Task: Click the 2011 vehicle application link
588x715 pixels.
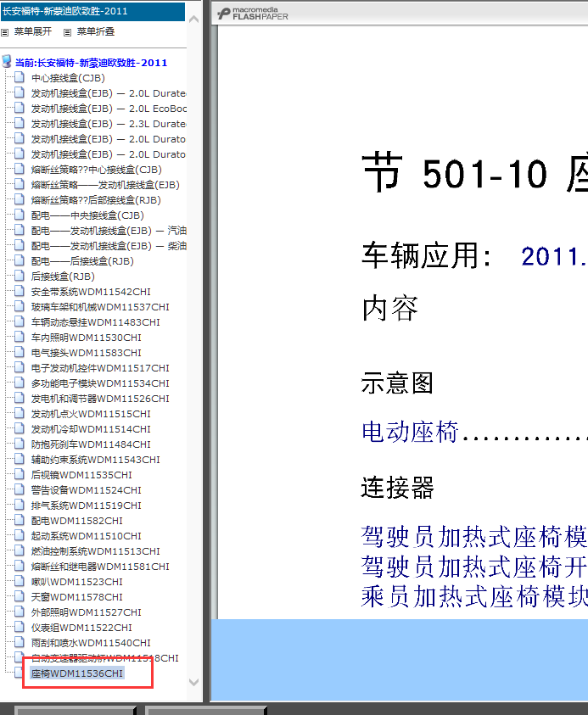Action: click(x=554, y=257)
